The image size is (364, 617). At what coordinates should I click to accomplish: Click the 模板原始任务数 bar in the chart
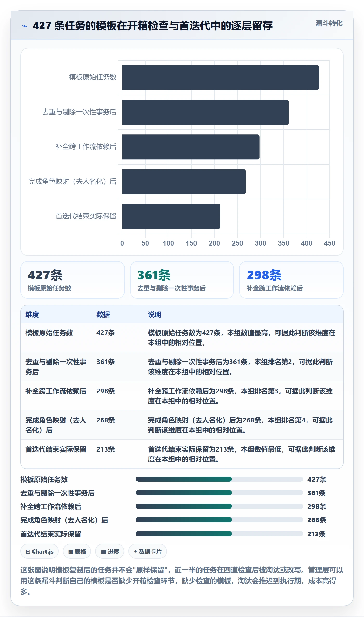click(221, 78)
